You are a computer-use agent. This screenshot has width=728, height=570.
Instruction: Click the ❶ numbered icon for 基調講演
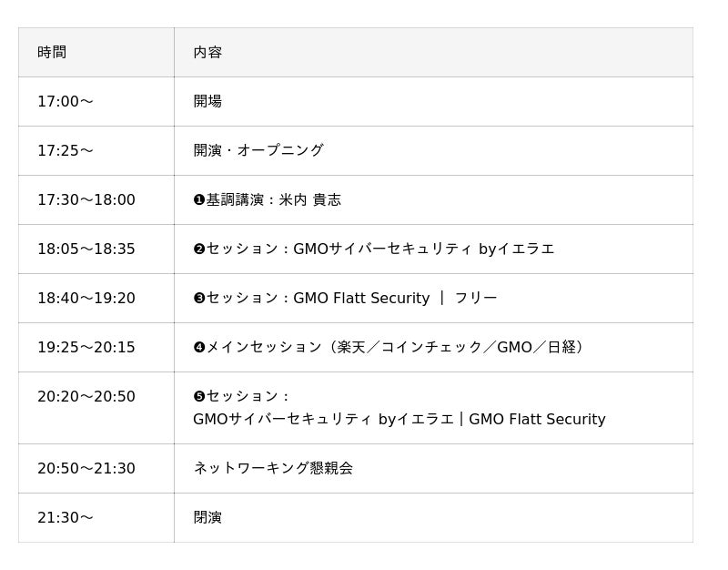[x=199, y=199]
